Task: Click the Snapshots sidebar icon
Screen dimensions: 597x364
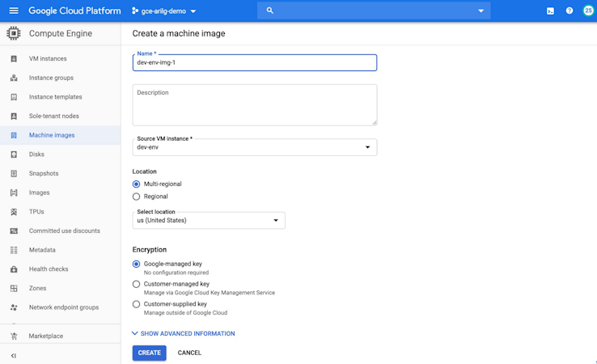Action: pos(14,174)
